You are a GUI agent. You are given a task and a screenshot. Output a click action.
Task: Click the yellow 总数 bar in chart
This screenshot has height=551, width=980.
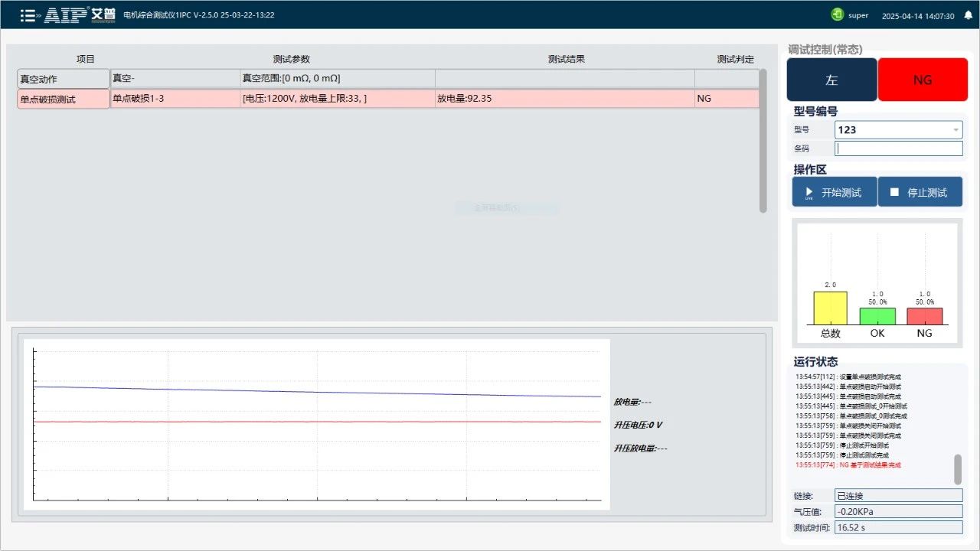830,308
